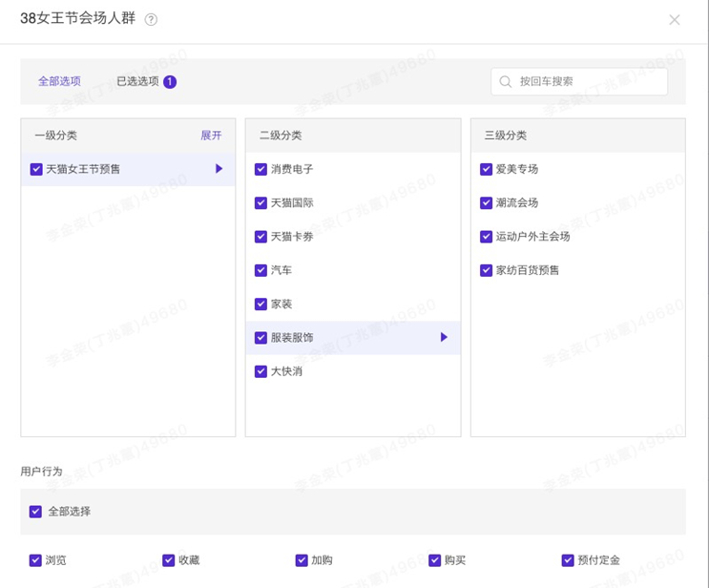Uncheck the 潮流会场 checkbox
The image size is (709, 588).
coord(486,202)
